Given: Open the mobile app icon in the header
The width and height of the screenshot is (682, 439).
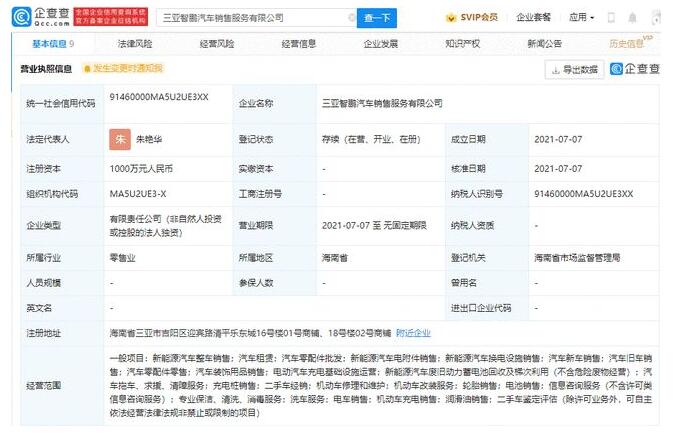Looking at the screenshot, I should pyautogui.click(x=611, y=17).
